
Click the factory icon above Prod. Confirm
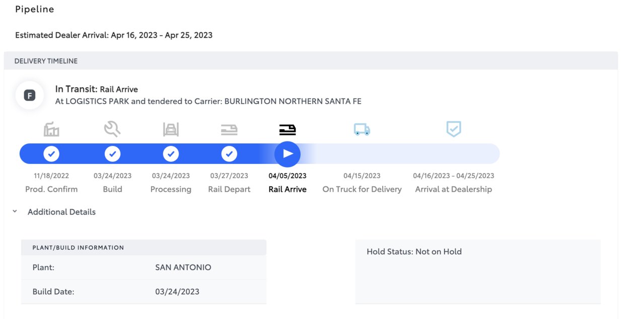click(x=51, y=129)
